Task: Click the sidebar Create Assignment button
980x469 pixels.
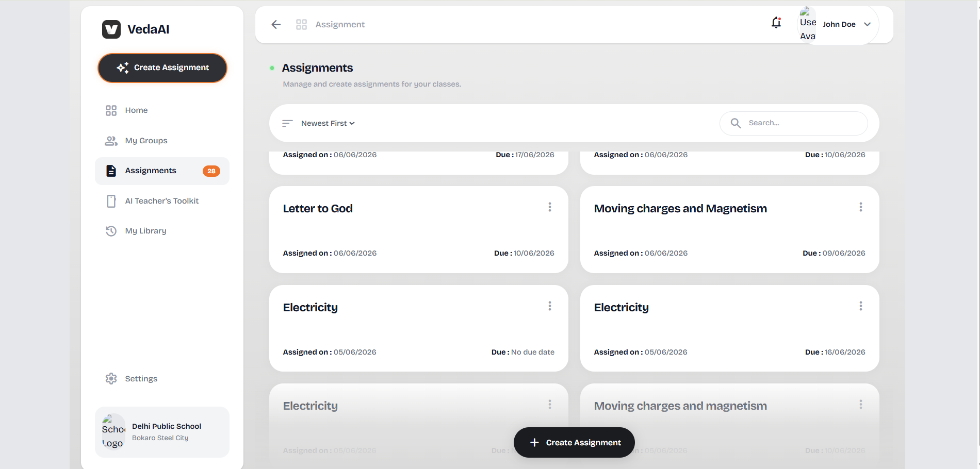Action: (x=162, y=68)
